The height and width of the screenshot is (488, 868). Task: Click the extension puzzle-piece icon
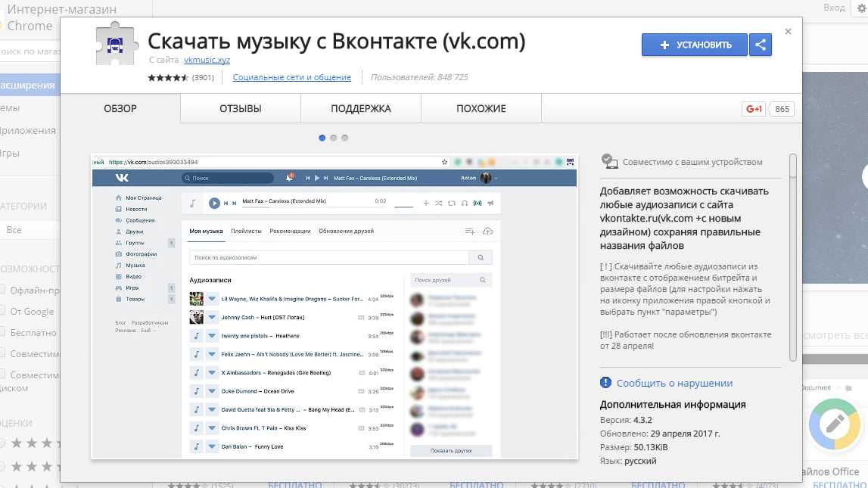115,45
